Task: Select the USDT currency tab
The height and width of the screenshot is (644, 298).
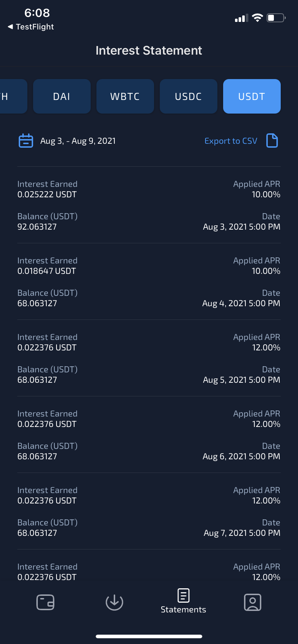Action: (252, 96)
